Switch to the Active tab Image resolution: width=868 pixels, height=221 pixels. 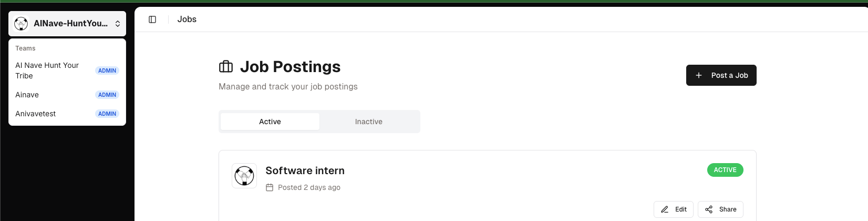coord(270,122)
